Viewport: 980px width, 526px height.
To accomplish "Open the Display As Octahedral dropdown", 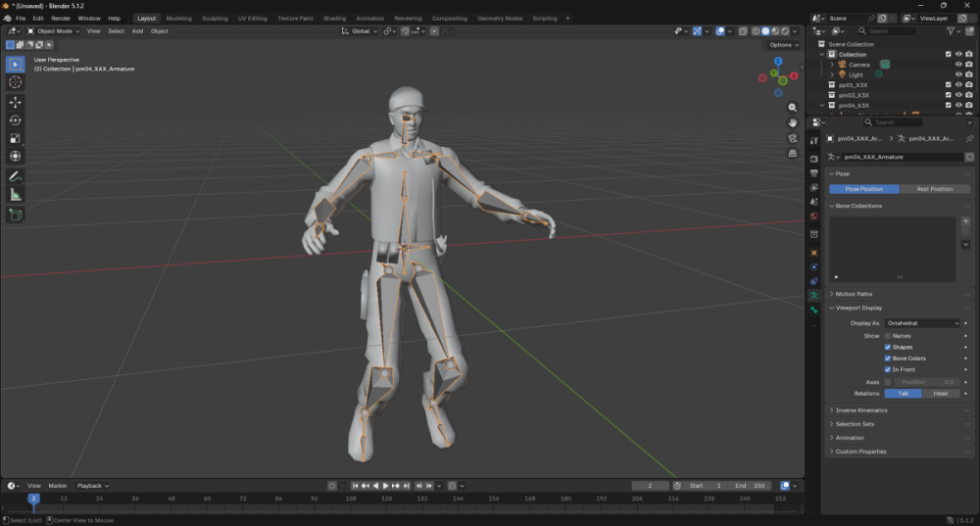I will [x=922, y=323].
